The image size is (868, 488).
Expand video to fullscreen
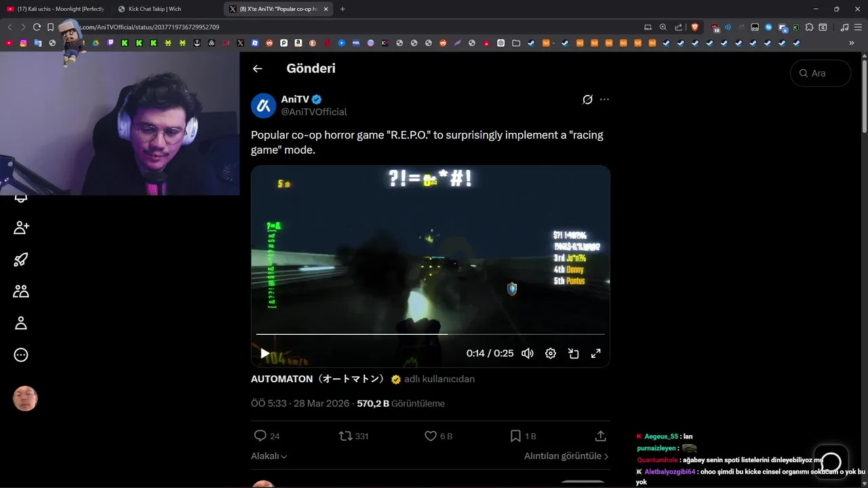point(595,353)
